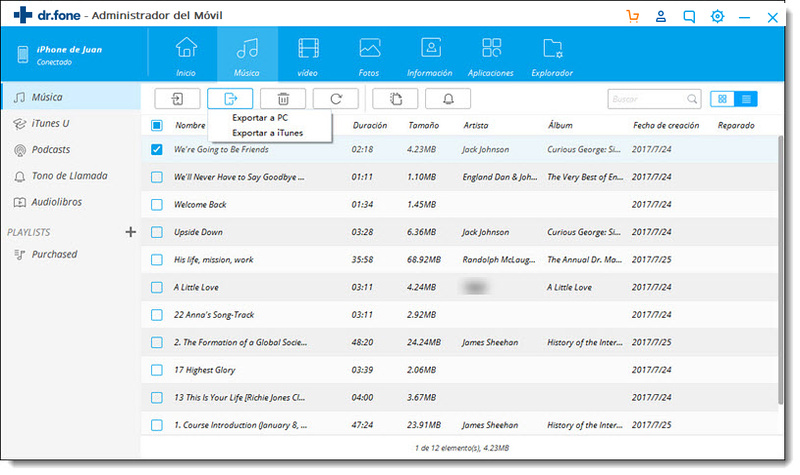The height and width of the screenshot is (475, 800).
Task: Switch to the Fotos tab
Action: coord(369,55)
